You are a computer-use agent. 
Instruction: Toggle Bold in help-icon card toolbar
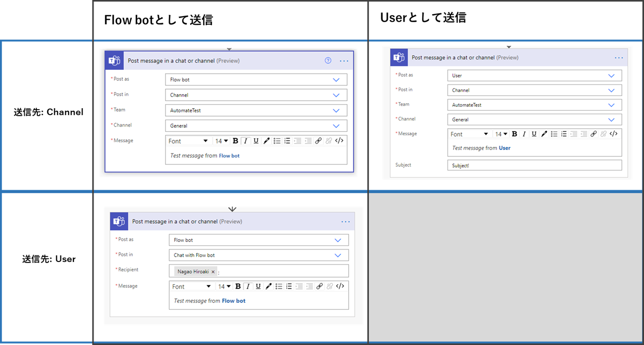235,141
